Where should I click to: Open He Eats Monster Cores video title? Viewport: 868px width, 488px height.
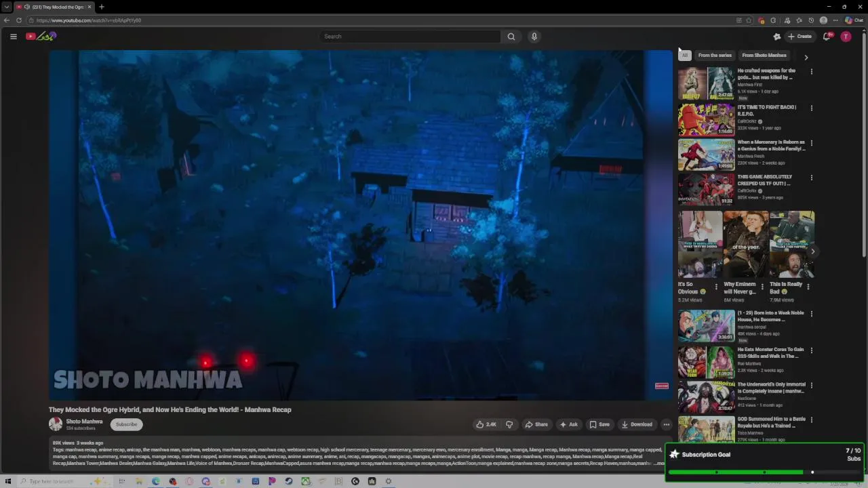[x=770, y=352]
